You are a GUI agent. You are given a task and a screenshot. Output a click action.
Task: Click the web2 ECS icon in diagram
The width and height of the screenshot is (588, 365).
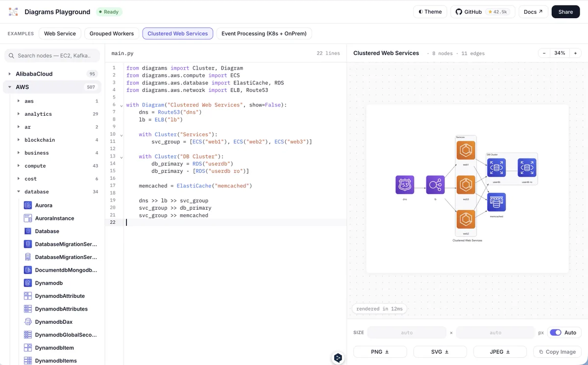(466, 219)
